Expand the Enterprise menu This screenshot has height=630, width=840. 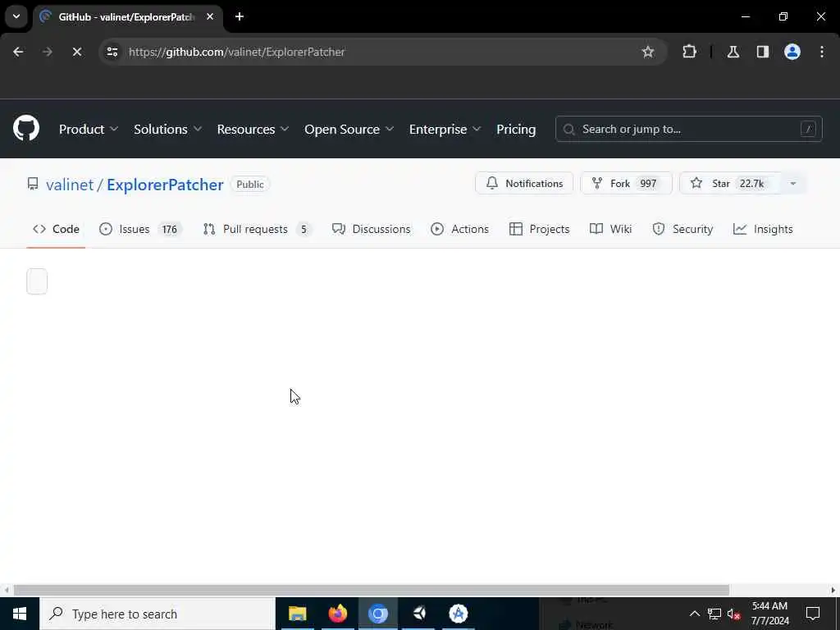point(445,129)
